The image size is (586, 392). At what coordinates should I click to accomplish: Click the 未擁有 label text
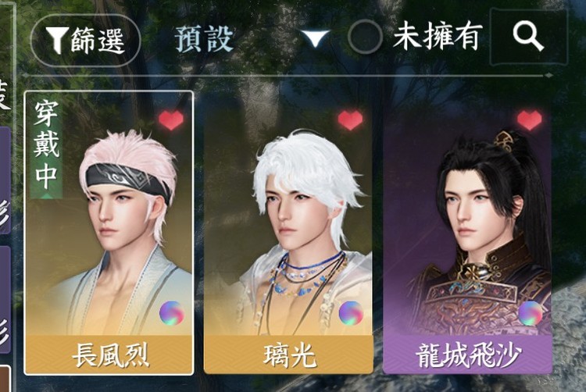pyautogui.click(x=438, y=36)
